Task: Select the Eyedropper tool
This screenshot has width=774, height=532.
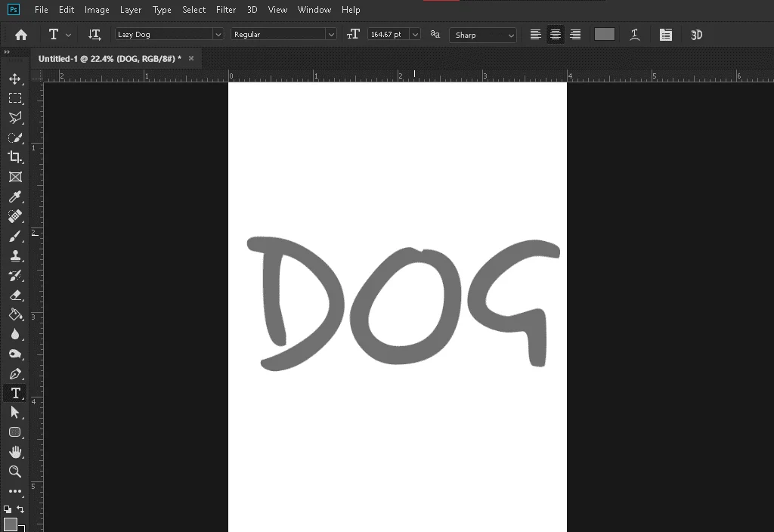Action: [x=15, y=196]
